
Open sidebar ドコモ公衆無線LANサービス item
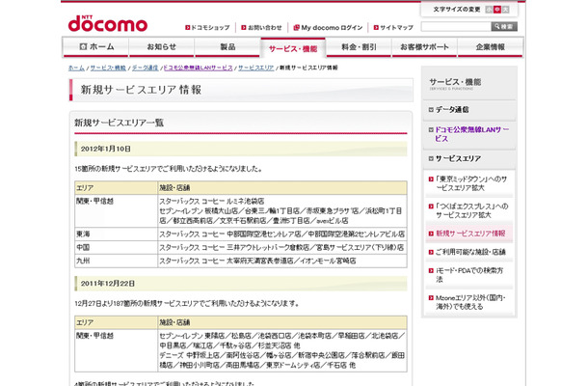pyautogui.click(x=471, y=134)
